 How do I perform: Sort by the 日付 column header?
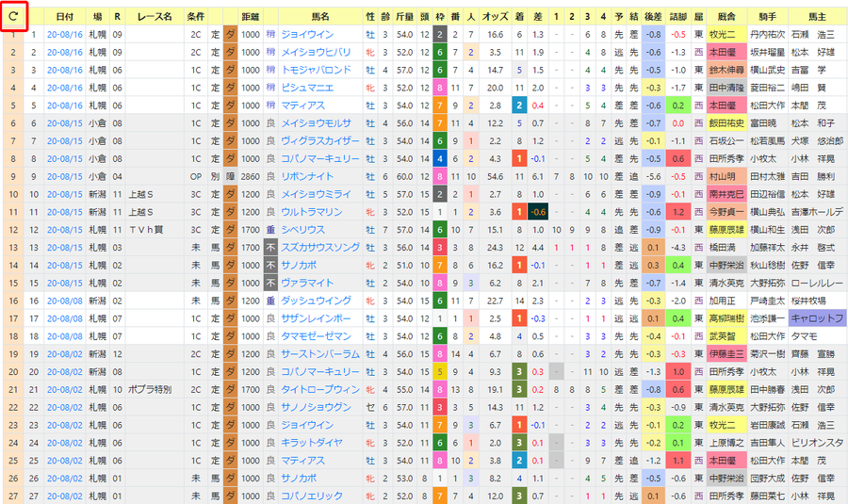[x=65, y=17]
